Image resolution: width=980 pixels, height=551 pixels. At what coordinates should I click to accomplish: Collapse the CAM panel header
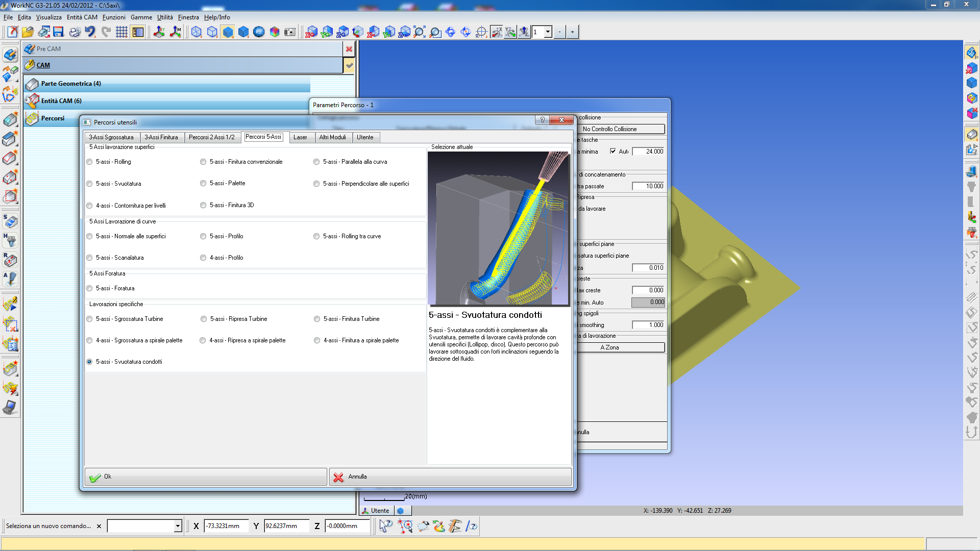coord(183,65)
